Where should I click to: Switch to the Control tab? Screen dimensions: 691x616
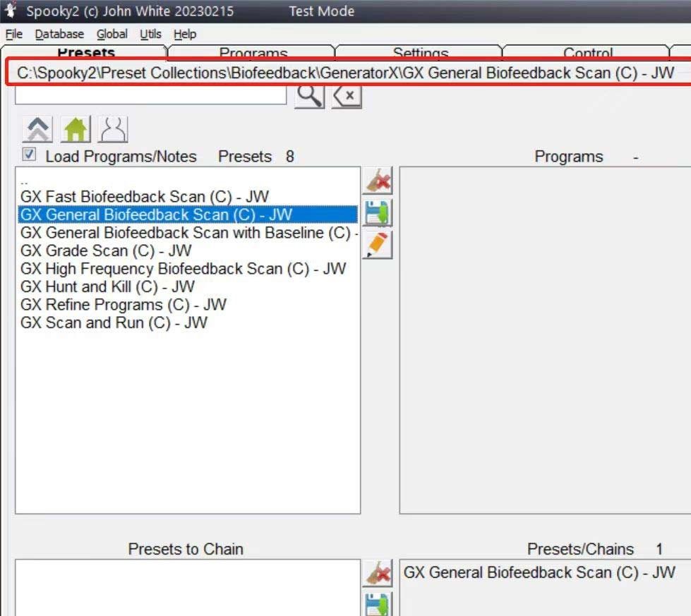point(587,52)
